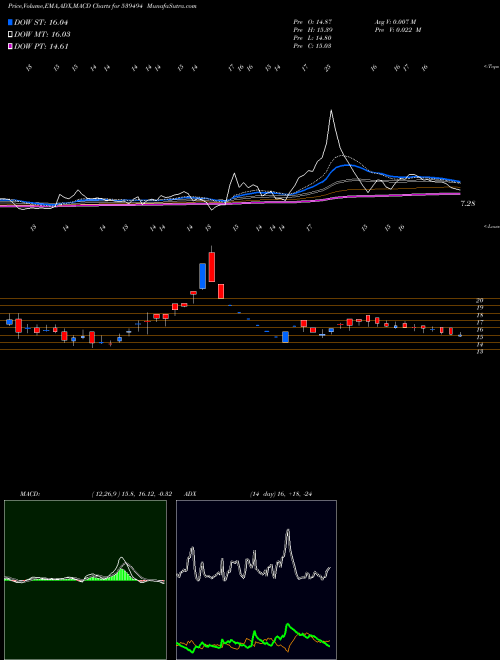Click the peak of the green +DI line in the ADX panel

[288, 625]
